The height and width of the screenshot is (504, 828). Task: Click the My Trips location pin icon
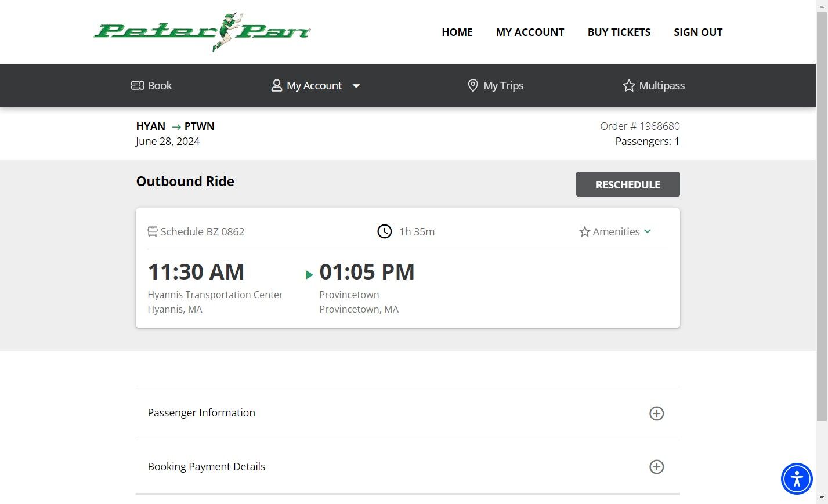[473, 86]
